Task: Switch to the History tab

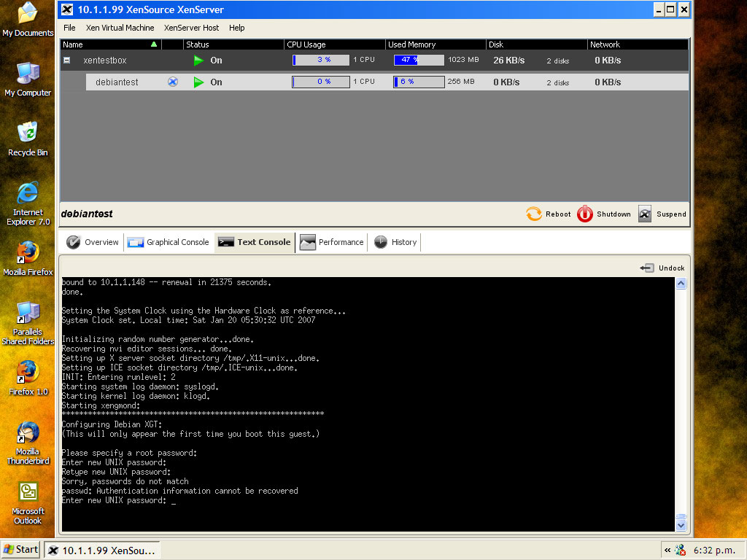Action: click(395, 242)
